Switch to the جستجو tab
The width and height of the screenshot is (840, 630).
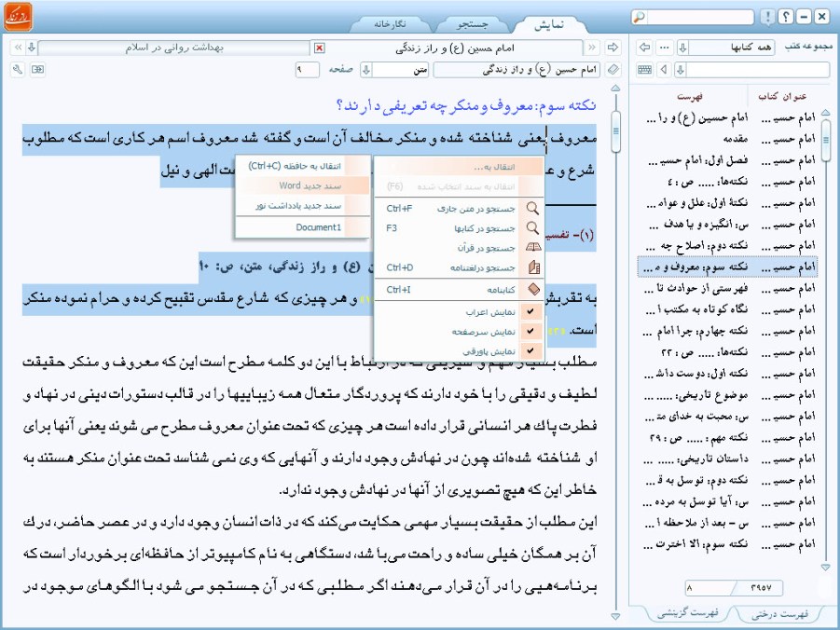click(472, 25)
